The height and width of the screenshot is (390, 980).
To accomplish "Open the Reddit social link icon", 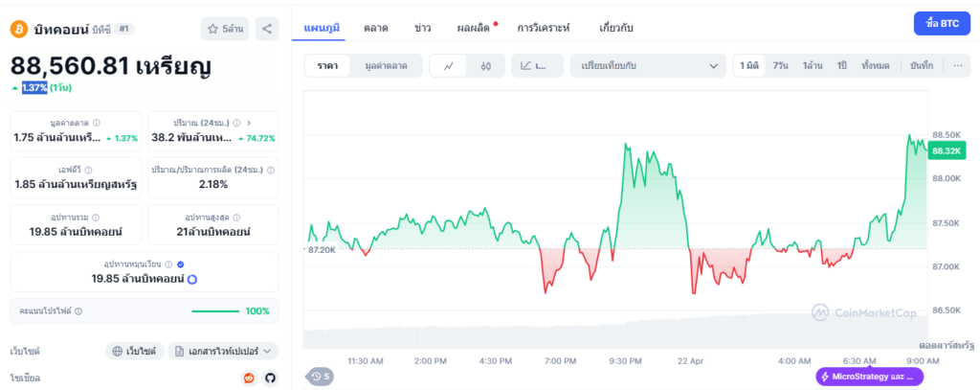I will click(250, 379).
